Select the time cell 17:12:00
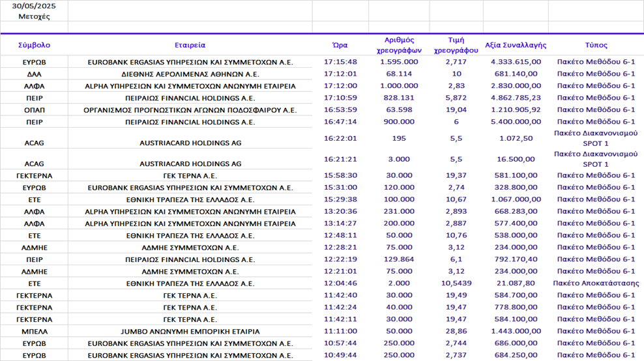The image size is (644, 361). point(340,86)
